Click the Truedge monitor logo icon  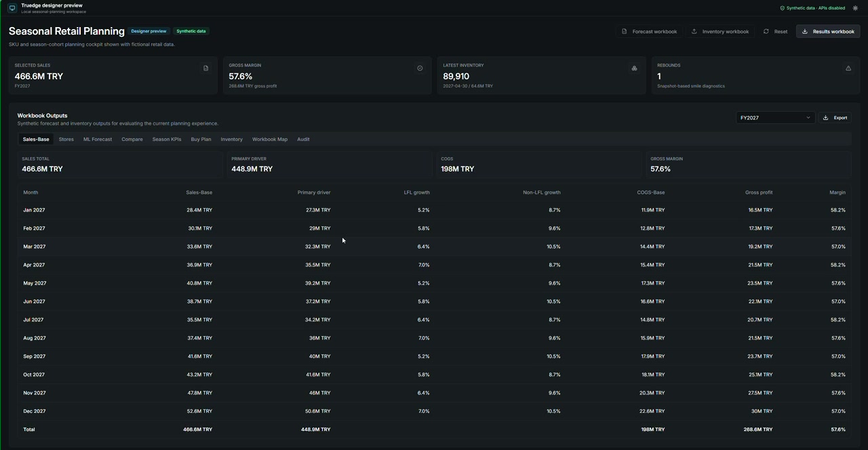[x=12, y=8]
